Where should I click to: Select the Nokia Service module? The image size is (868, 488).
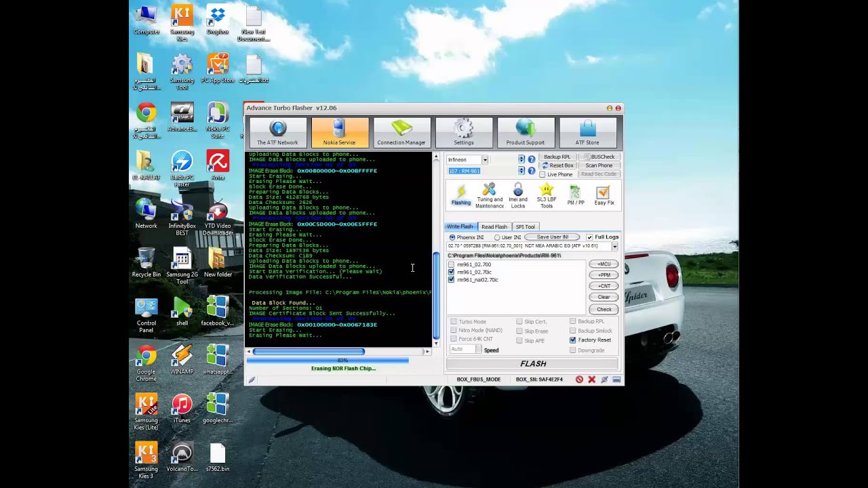point(340,133)
